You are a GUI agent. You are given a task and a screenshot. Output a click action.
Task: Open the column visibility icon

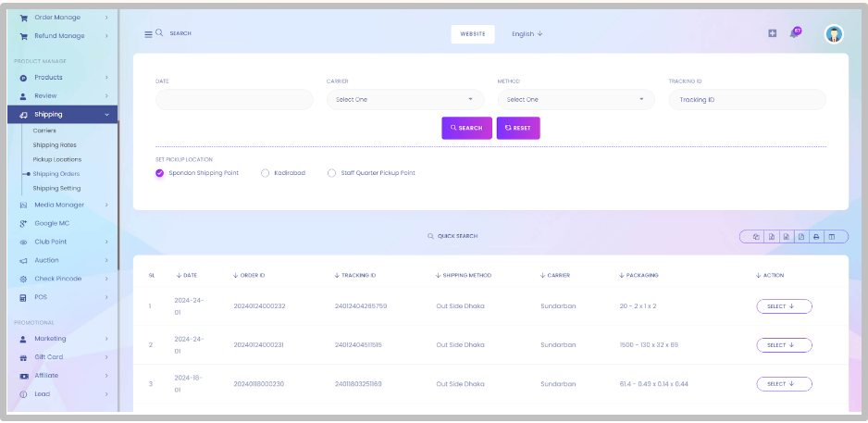click(831, 237)
